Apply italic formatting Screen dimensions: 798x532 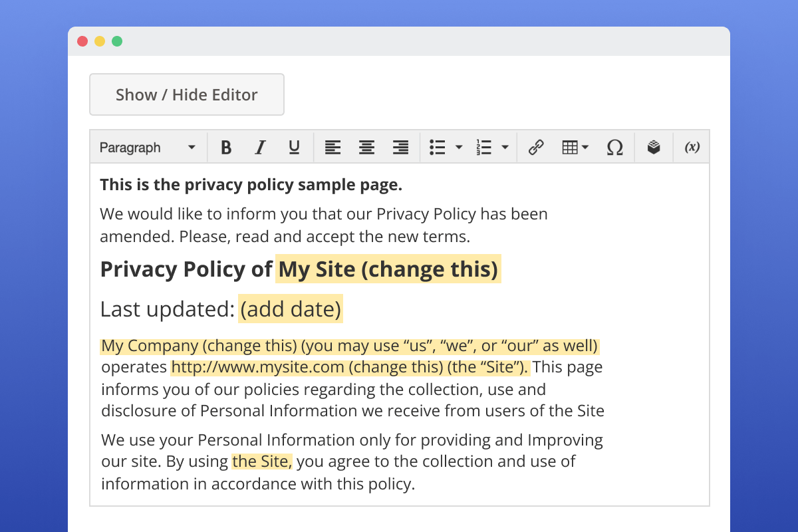(x=260, y=147)
